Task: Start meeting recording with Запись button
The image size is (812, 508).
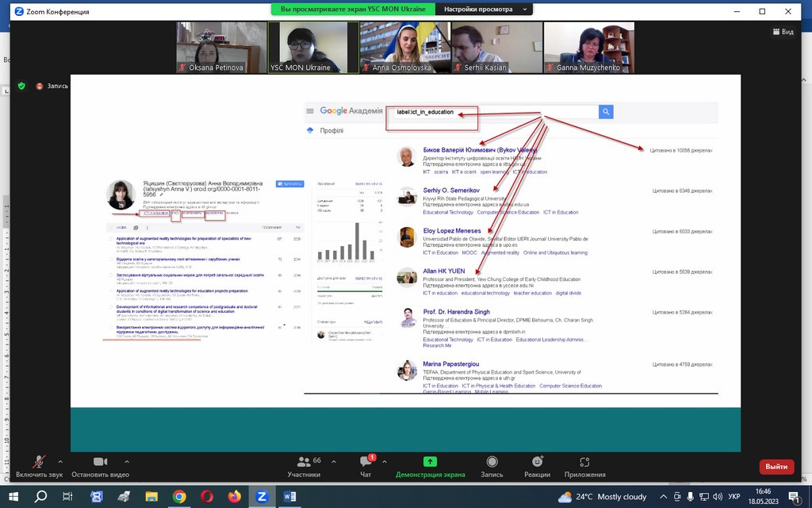Action: [x=492, y=465]
